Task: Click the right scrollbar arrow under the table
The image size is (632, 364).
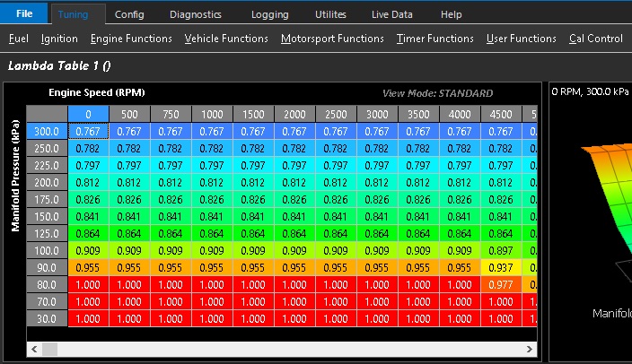Action: click(x=530, y=349)
